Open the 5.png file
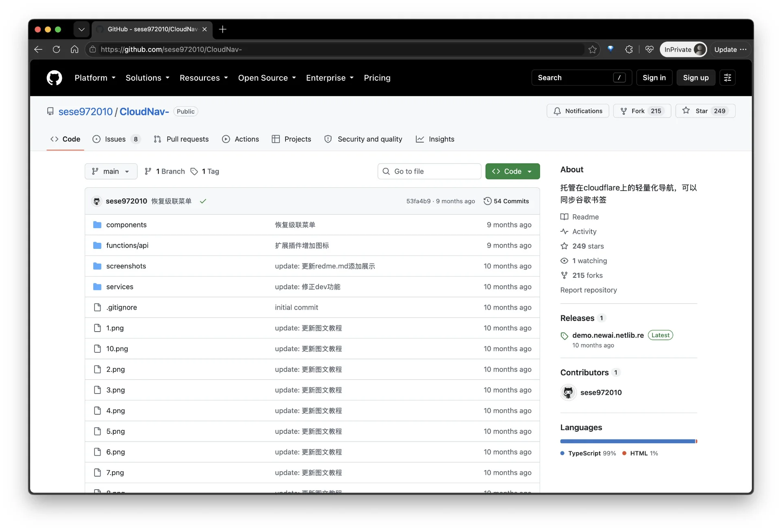 (x=115, y=431)
